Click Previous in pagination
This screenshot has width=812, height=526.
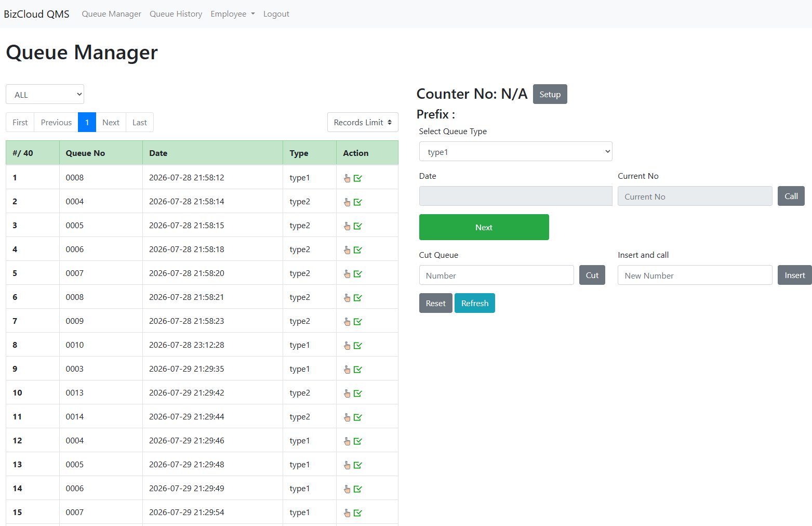point(56,122)
